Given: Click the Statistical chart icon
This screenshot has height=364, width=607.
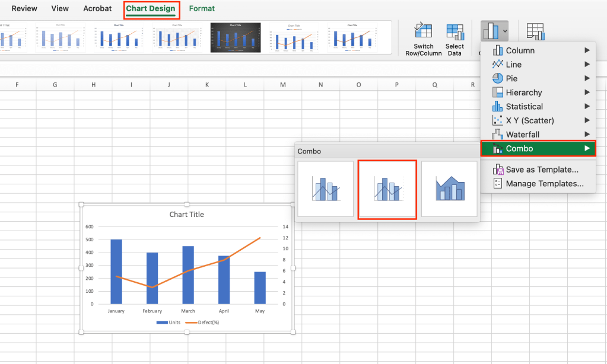Looking at the screenshot, I should (497, 106).
